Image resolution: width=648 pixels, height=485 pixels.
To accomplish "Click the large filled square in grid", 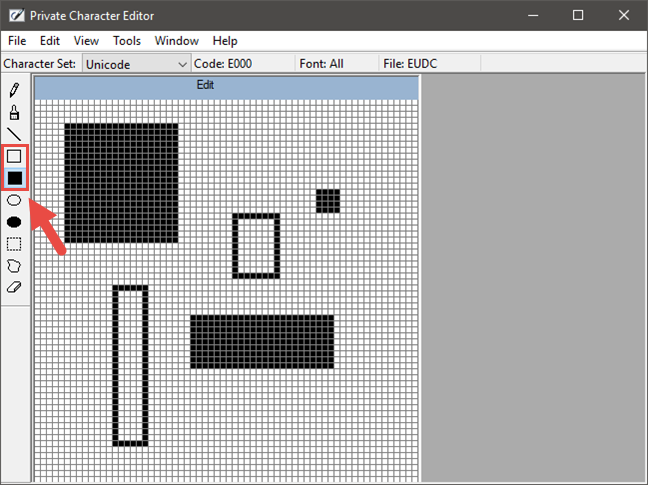I will (121, 183).
